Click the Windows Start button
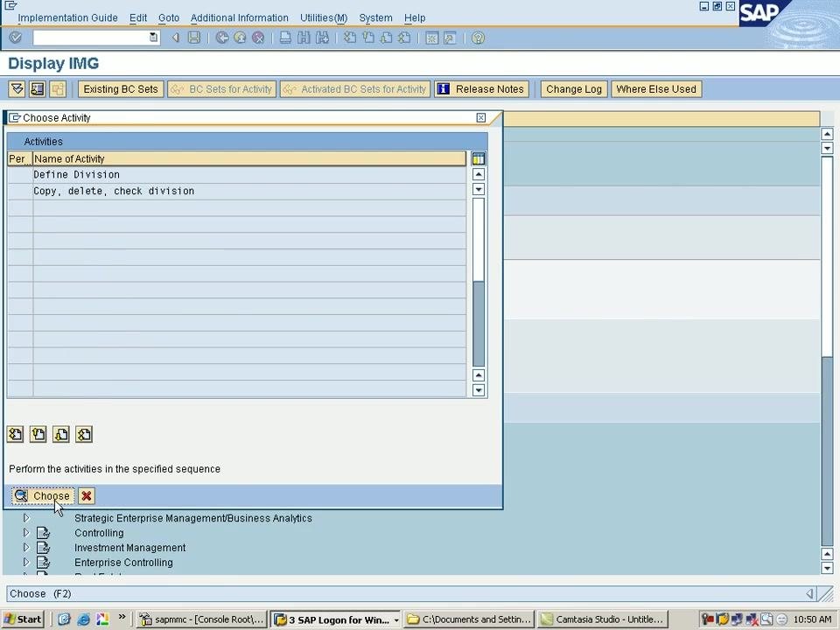This screenshot has width=840, height=630. 23,619
